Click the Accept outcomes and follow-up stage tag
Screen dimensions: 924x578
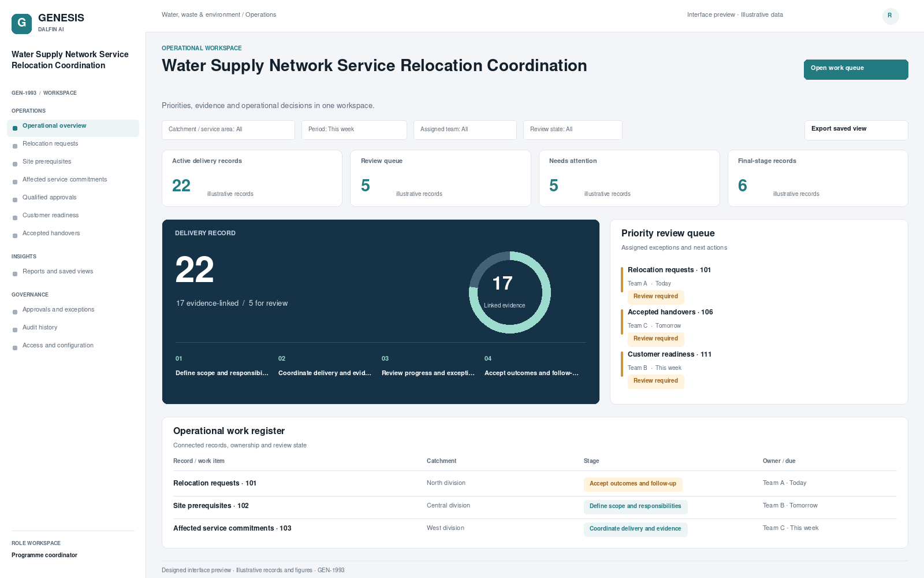(633, 484)
